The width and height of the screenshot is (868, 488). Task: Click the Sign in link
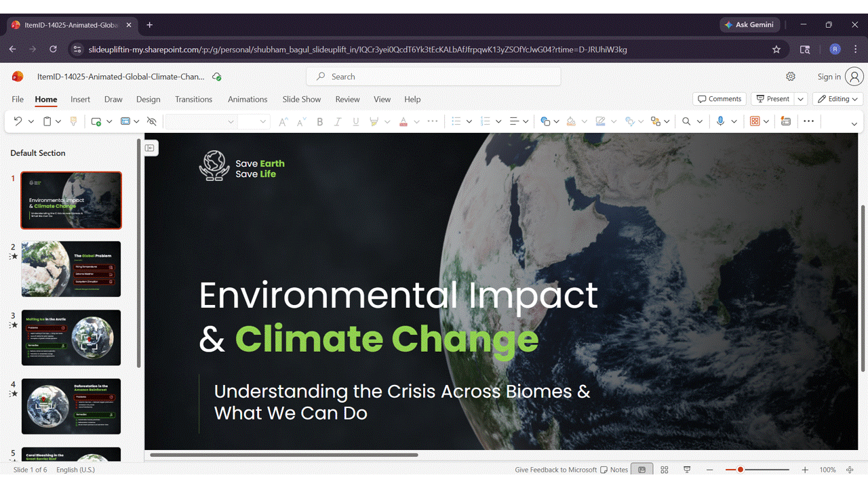(x=829, y=77)
